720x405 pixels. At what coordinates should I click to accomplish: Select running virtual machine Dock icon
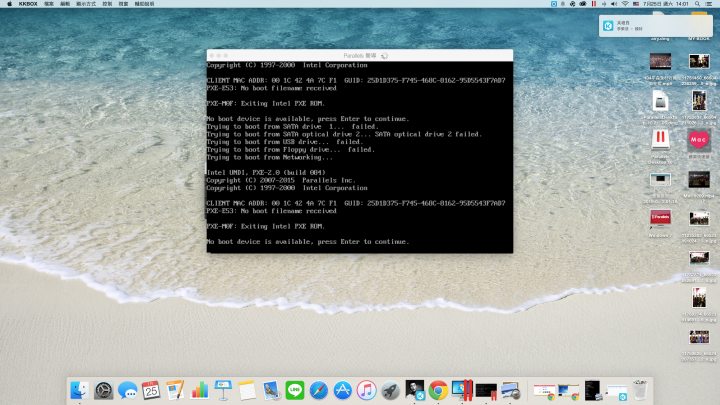[486, 391]
